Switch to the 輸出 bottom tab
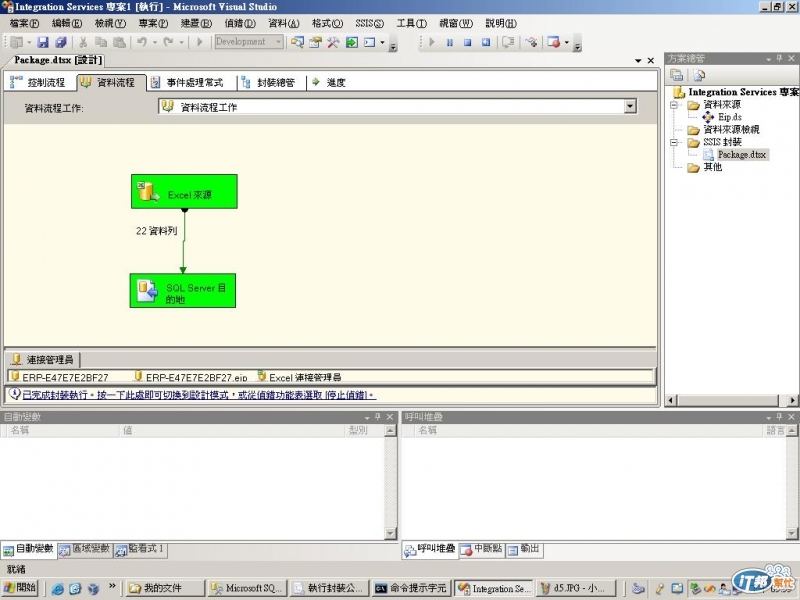This screenshot has width=800, height=600. point(524,549)
